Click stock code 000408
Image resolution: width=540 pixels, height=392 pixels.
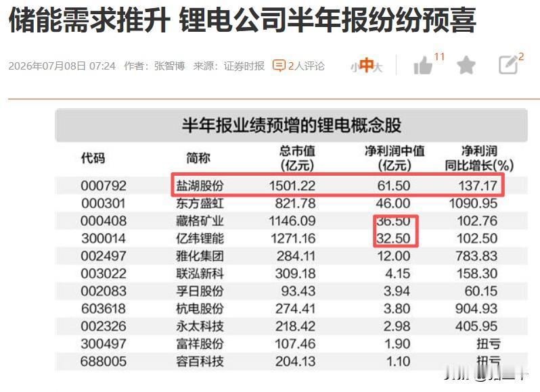[x=104, y=221]
